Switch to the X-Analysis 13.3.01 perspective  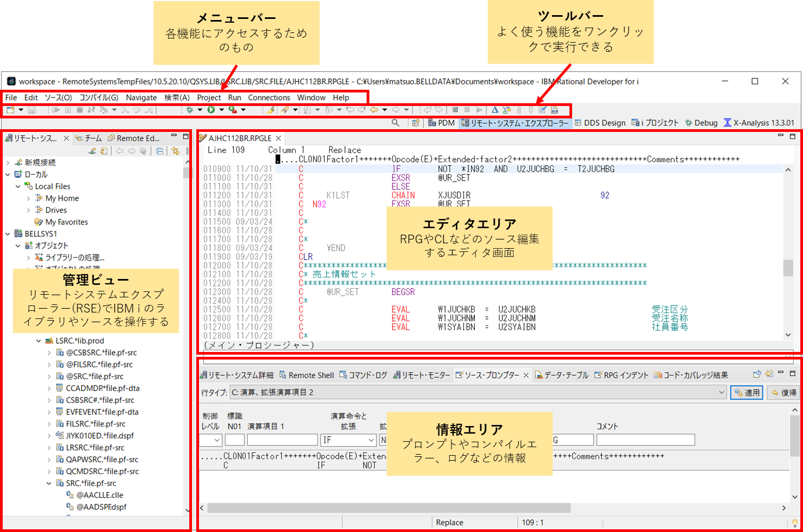(759, 123)
